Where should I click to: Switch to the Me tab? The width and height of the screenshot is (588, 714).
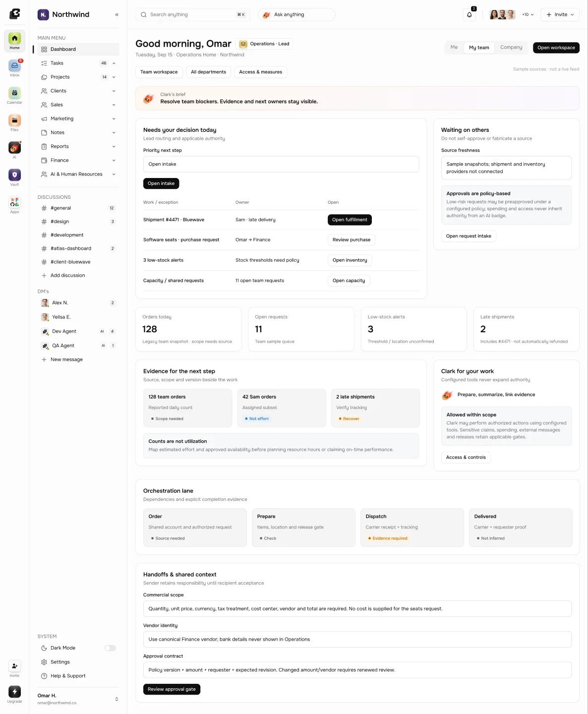click(454, 48)
